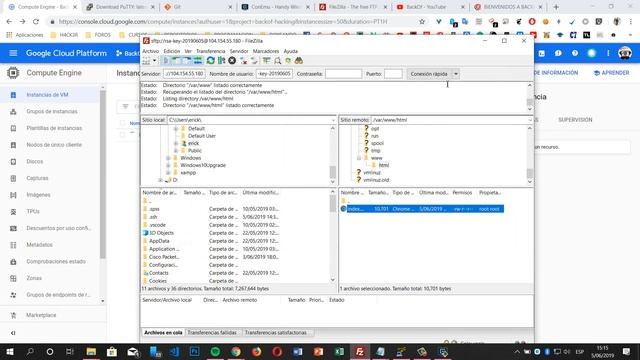
Task: Open the Ayuda menu
Action: pos(291,51)
